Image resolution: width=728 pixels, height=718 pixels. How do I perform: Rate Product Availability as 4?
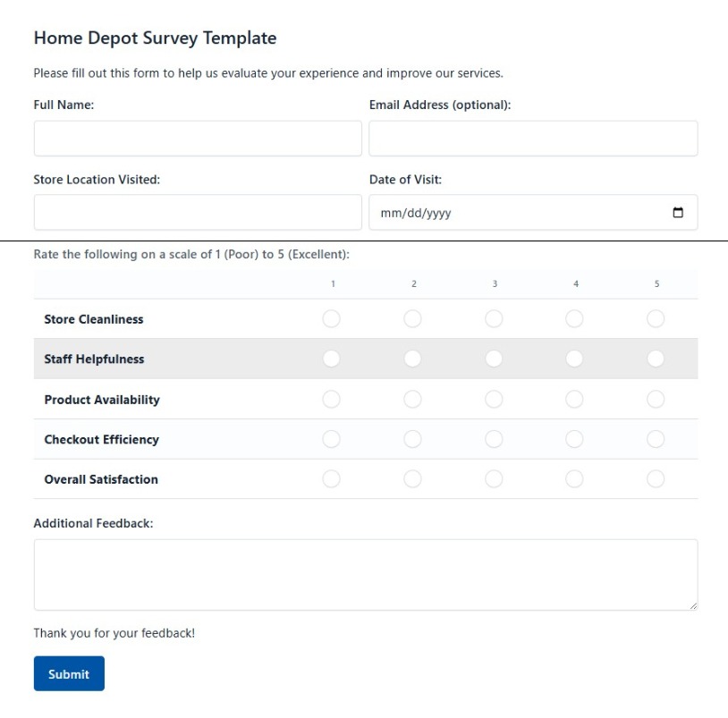coord(575,399)
